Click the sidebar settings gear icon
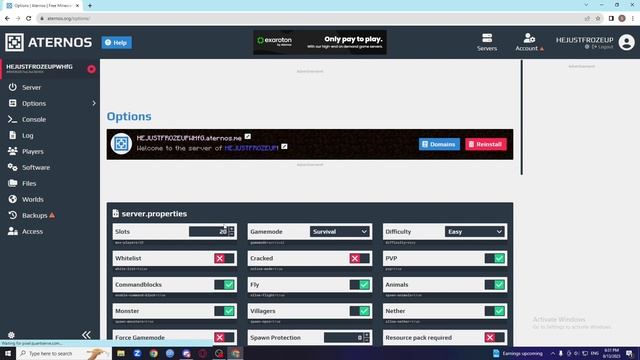The image size is (640, 360). (11, 335)
